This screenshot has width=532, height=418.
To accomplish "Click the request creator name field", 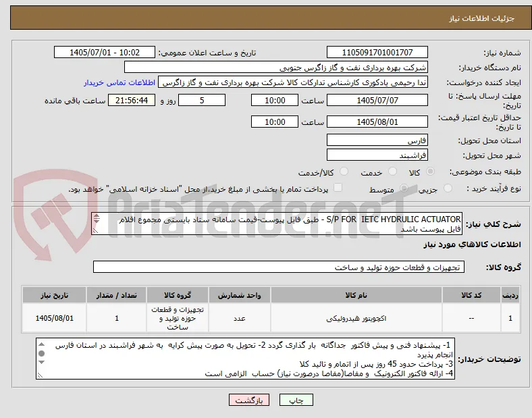I will 293,82.
